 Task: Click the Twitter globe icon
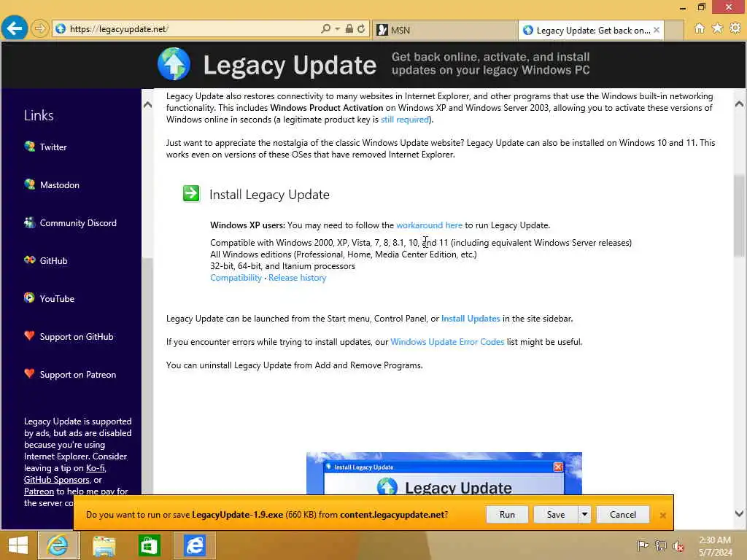click(x=29, y=146)
